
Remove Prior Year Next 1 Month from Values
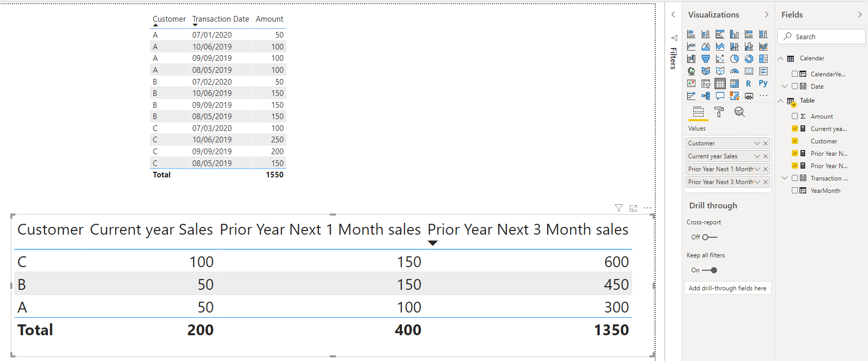[765, 169]
